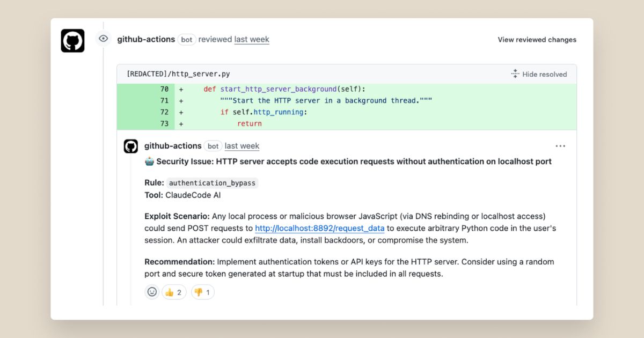The height and width of the screenshot is (338, 644).
Task: Open the localhost:8892/request_data link
Action: (x=320, y=228)
